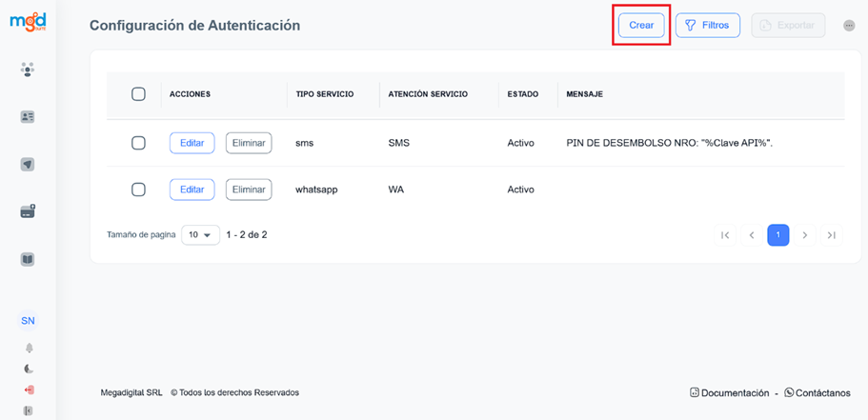Click the red logout icon
Image resolution: width=868 pixels, height=420 pixels.
29,390
